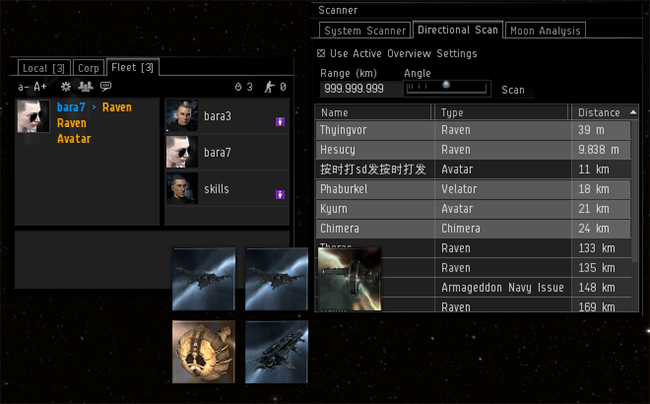Image resolution: width=650 pixels, height=404 pixels.
Task: Toggle member list people icon
Action: (x=85, y=87)
